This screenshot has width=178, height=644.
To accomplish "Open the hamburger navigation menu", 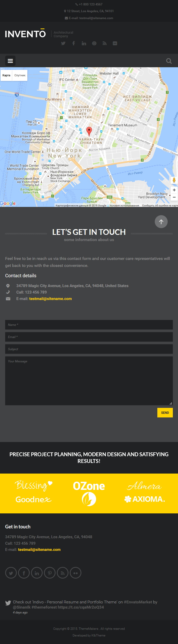I will pyautogui.click(x=10, y=61).
